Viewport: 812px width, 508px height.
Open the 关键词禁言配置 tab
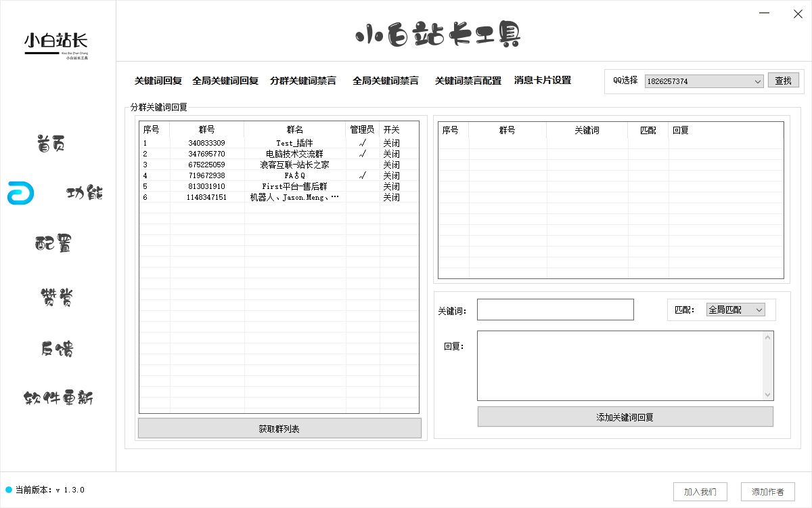pos(468,80)
